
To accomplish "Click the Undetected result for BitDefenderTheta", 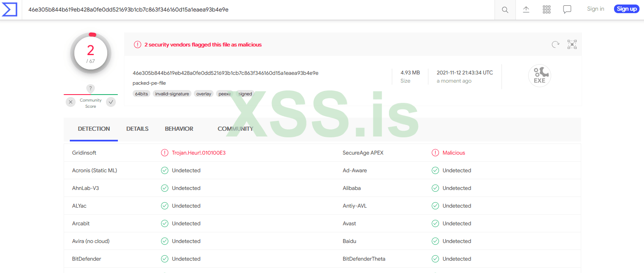I will click(x=457, y=259).
